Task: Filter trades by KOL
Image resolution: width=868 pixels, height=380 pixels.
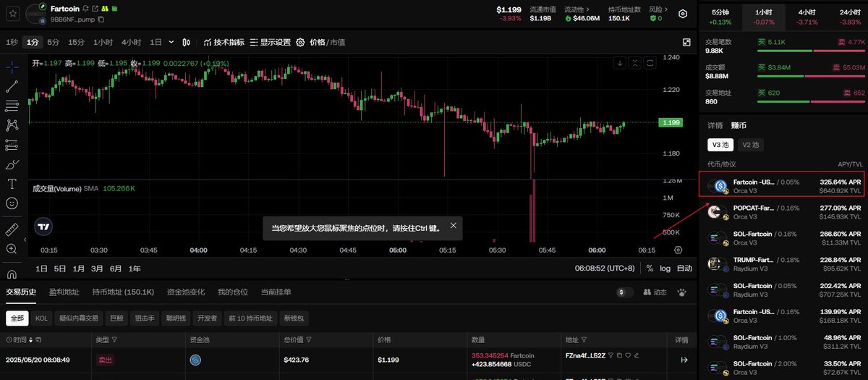Action: [42, 318]
